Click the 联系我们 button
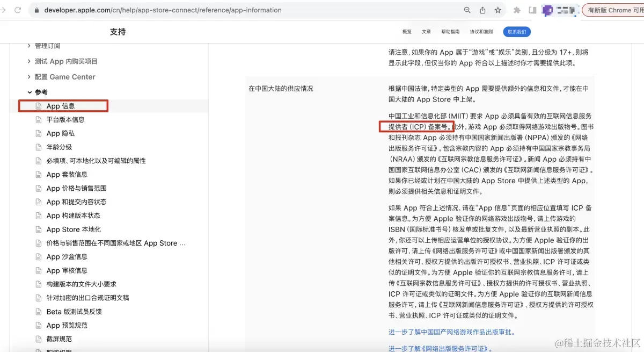Image resolution: width=644 pixels, height=352 pixels. click(517, 32)
